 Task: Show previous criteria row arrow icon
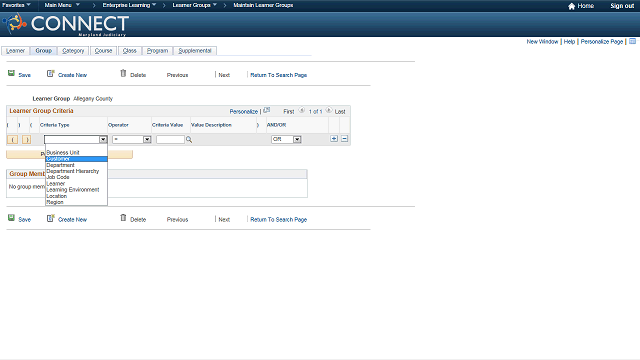302,110
